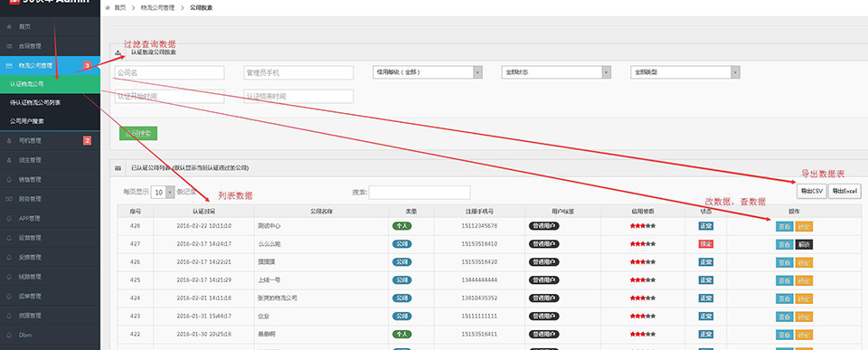
Task: Click the money icon beside 财务管理
Action: pos(9,199)
